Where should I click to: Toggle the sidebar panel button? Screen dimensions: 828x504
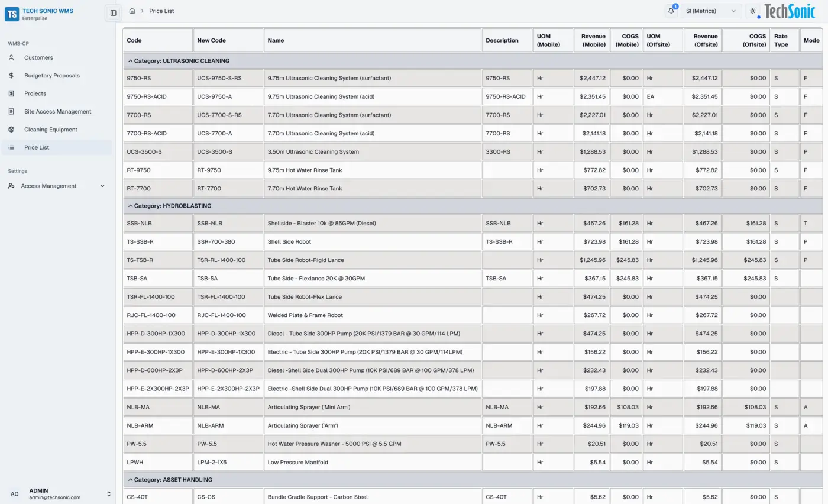(x=114, y=12)
